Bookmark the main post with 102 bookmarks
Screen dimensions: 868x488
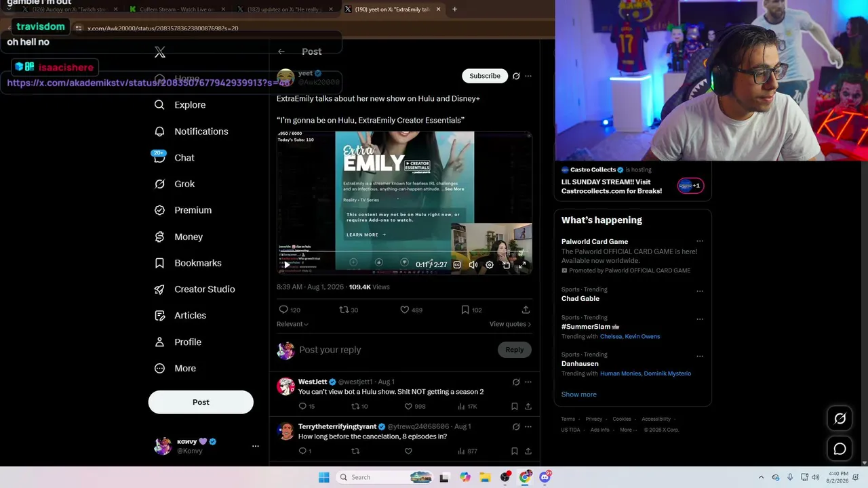(x=465, y=310)
